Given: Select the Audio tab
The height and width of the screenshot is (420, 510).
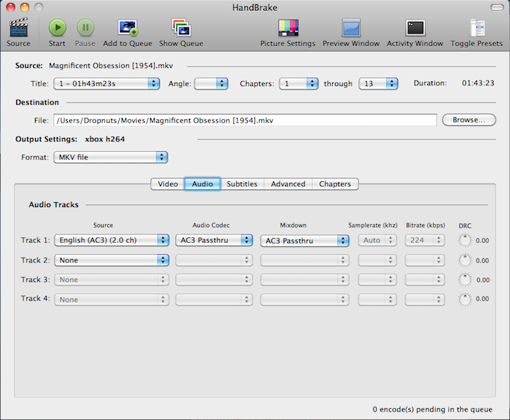Looking at the screenshot, I should (202, 184).
